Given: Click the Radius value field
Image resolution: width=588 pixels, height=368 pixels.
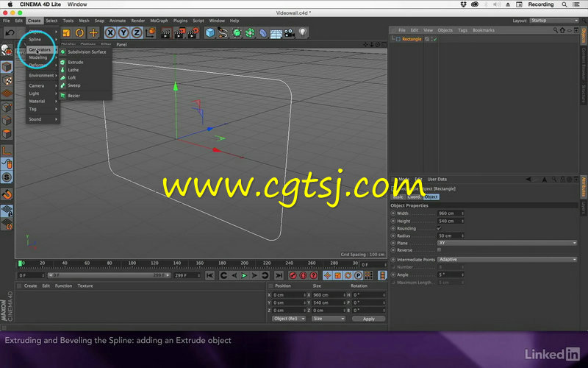Looking at the screenshot, I should [451, 236].
